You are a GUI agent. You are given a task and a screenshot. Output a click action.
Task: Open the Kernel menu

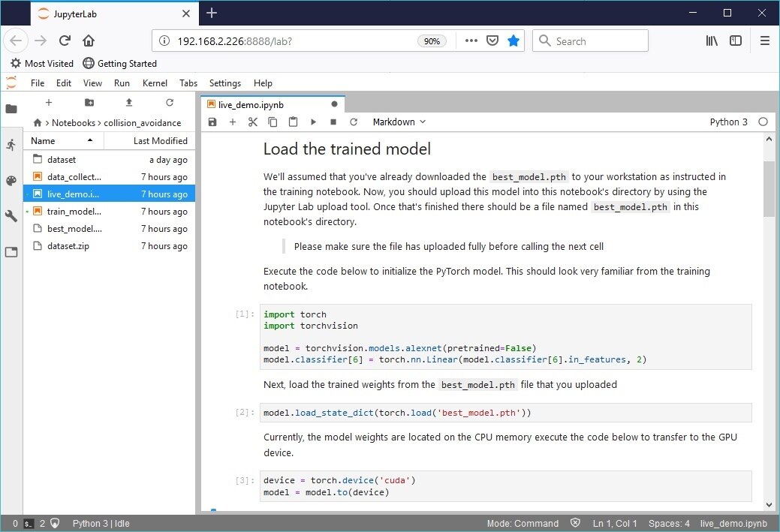coord(155,83)
